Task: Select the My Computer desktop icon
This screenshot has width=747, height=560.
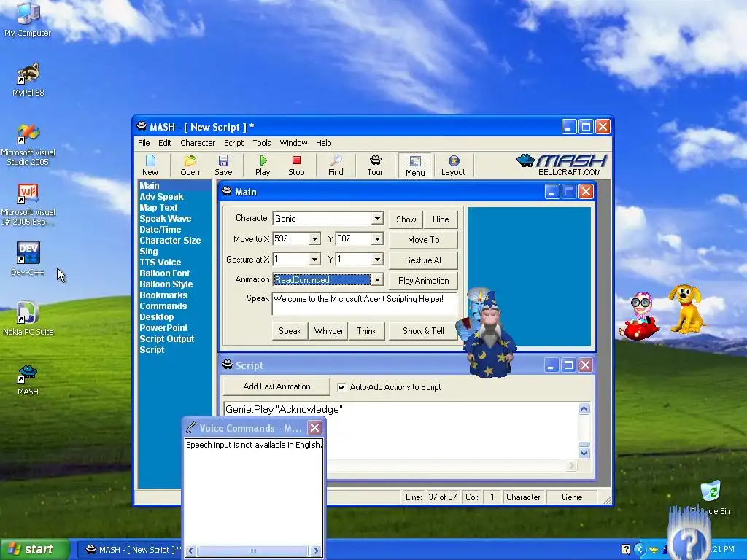Action: (28, 19)
